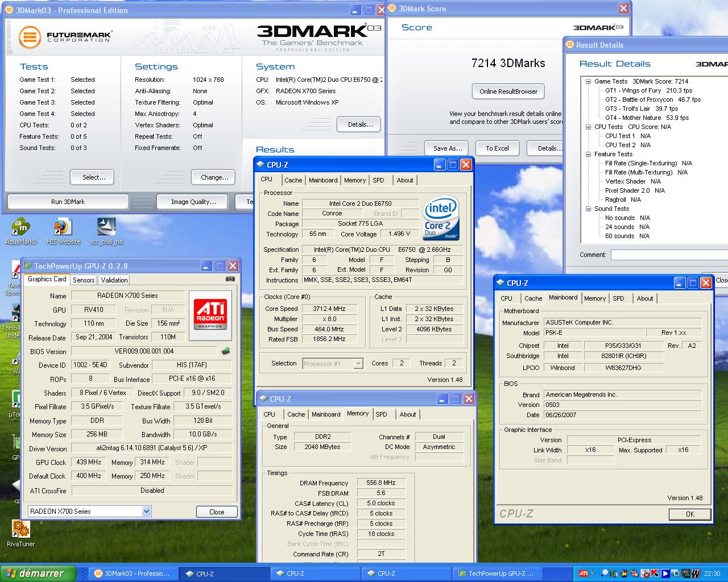Click the Close button in GPU-Z
The image size is (728, 582).
click(x=217, y=512)
